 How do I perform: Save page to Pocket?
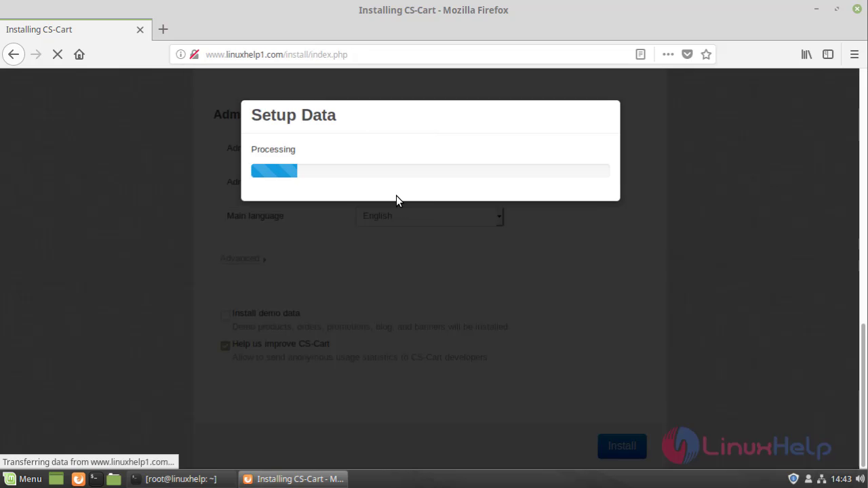point(687,54)
